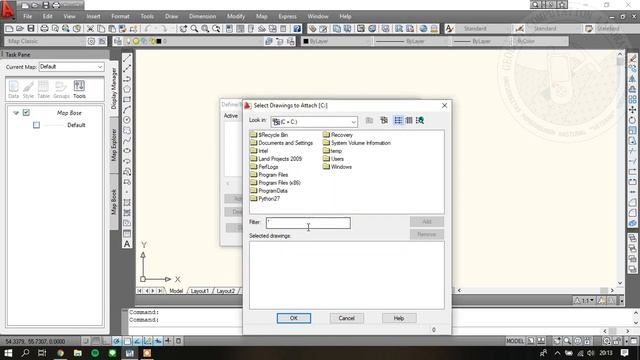The height and width of the screenshot is (360, 640).
Task: Click the Help button in the dialog
Action: pos(399,318)
